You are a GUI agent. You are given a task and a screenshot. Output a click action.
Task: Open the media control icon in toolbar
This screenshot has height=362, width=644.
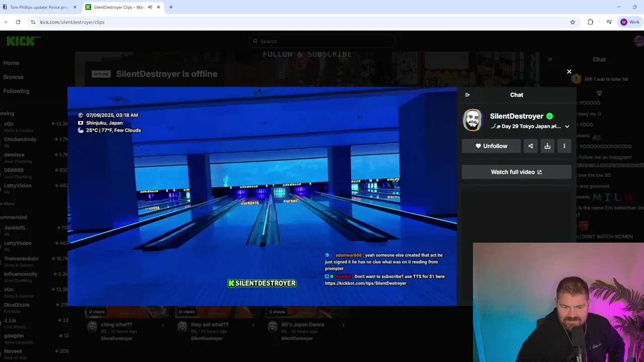609,22
